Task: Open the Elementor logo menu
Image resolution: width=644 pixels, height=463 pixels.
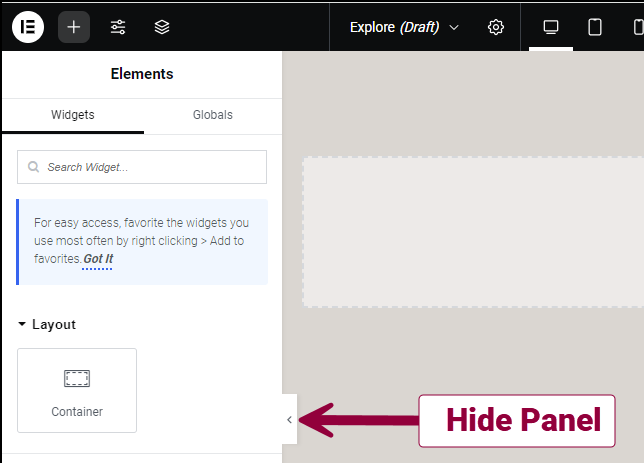Action: coord(28,27)
